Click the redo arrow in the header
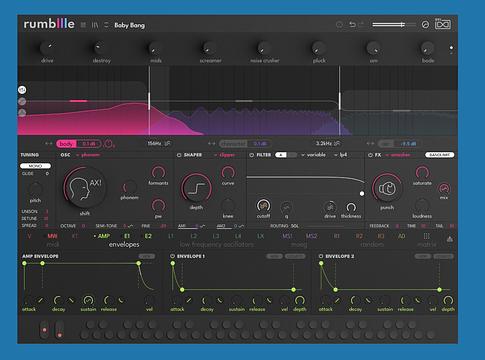485x360 pixels. pos(361,24)
